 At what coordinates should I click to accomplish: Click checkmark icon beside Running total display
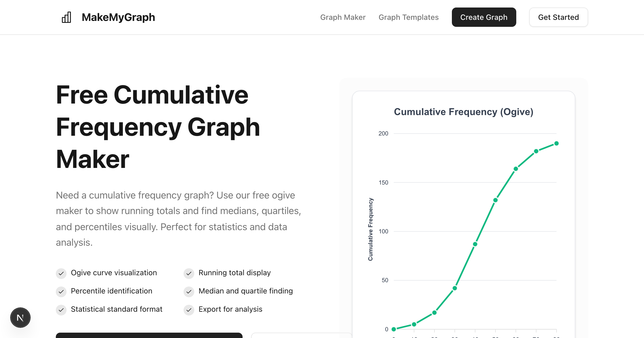189,273
